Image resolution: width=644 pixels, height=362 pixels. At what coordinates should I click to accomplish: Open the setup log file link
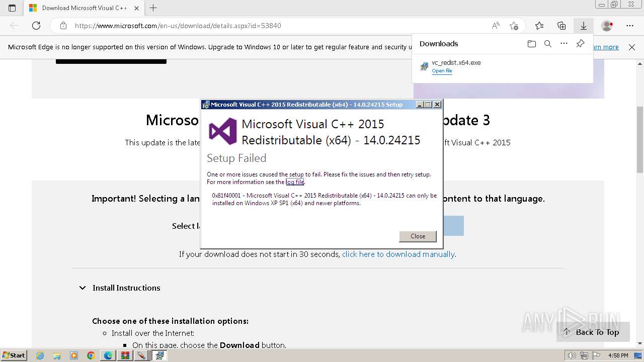(295, 182)
